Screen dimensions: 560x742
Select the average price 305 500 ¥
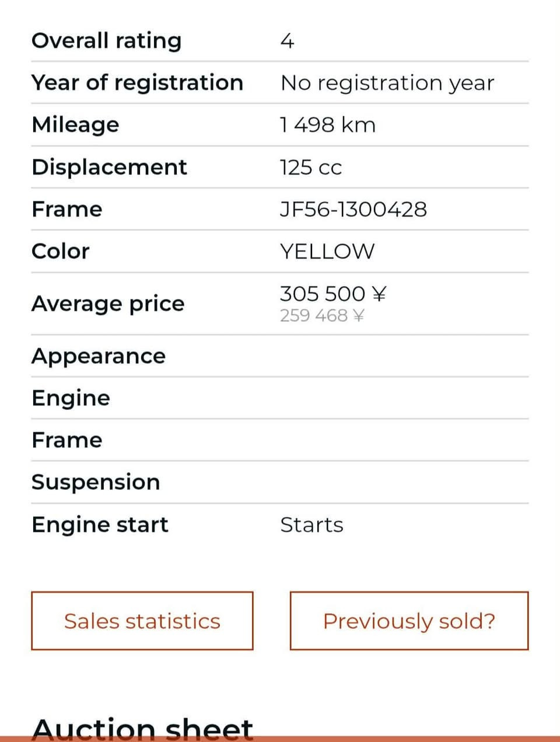pyautogui.click(x=333, y=293)
